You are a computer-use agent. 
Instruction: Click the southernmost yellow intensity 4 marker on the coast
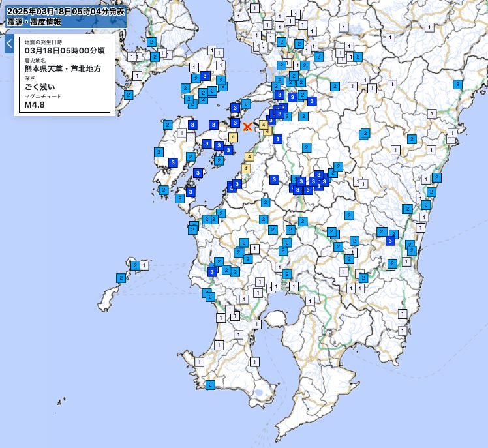point(245,168)
